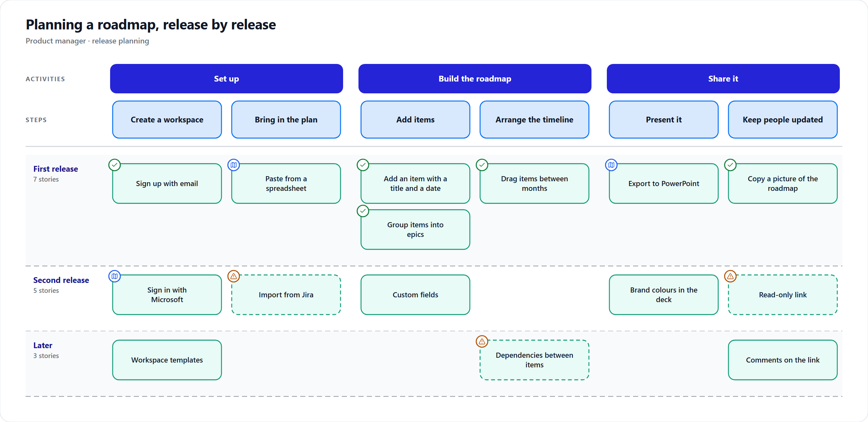Select the Drag items between months card
This screenshot has width=868, height=422.
534,184
